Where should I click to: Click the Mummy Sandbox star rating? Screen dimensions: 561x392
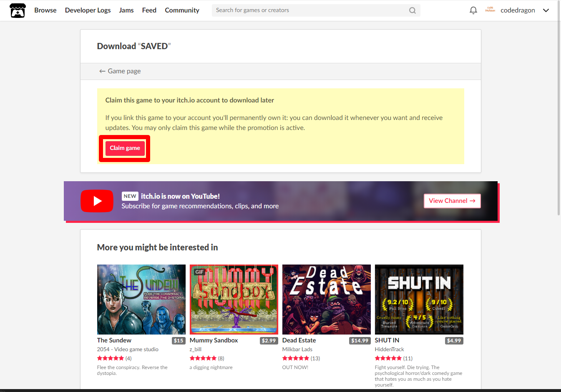point(203,358)
